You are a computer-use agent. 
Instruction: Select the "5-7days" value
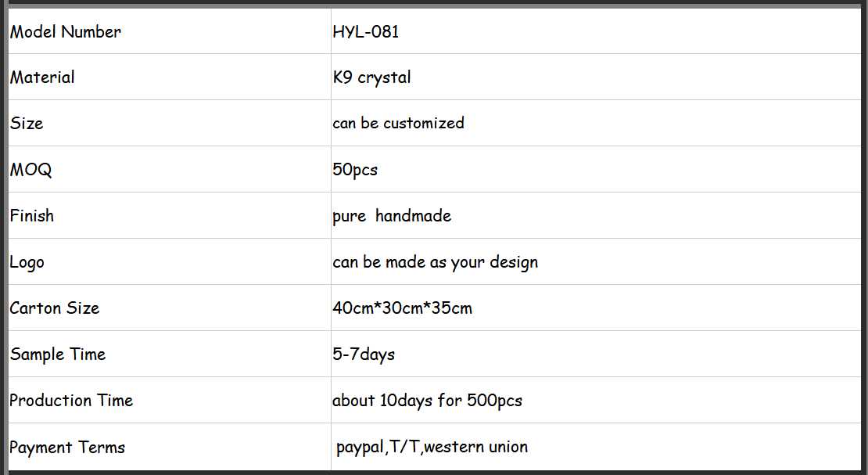coord(364,354)
